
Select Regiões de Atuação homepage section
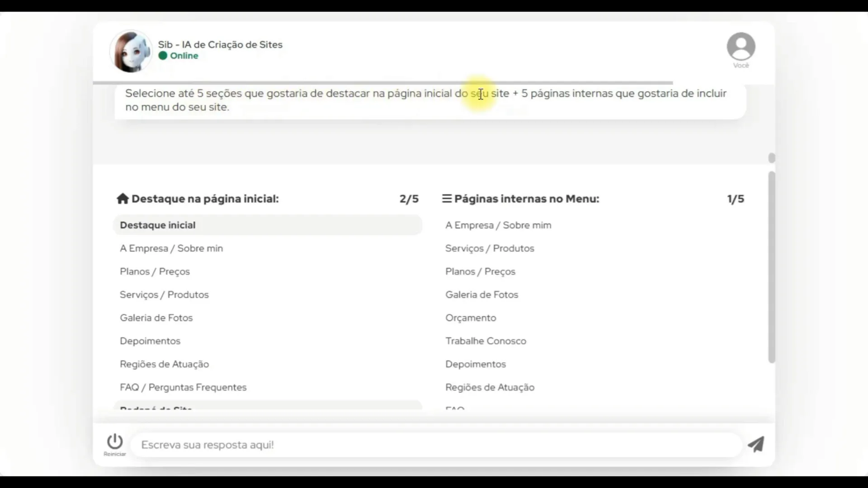click(164, 364)
